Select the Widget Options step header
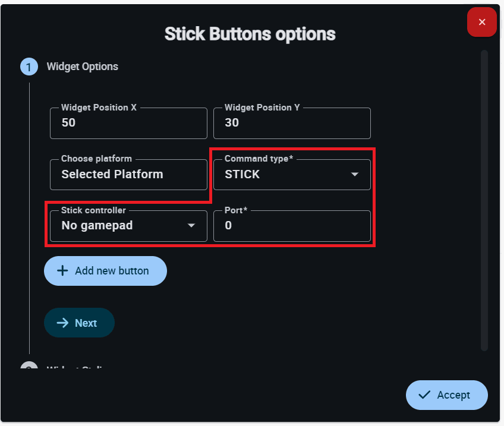This screenshot has width=504, height=426. (x=82, y=67)
